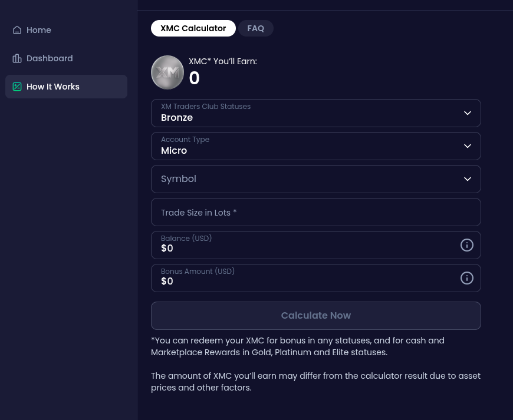Click the silver XM coin logo
The width and height of the screenshot is (513, 420).
click(x=167, y=72)
